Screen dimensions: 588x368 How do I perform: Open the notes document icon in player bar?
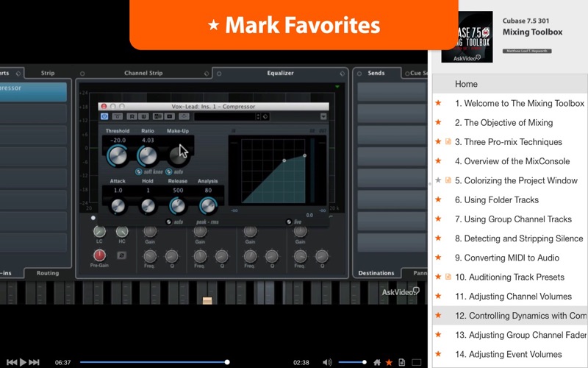click(401, 362)
